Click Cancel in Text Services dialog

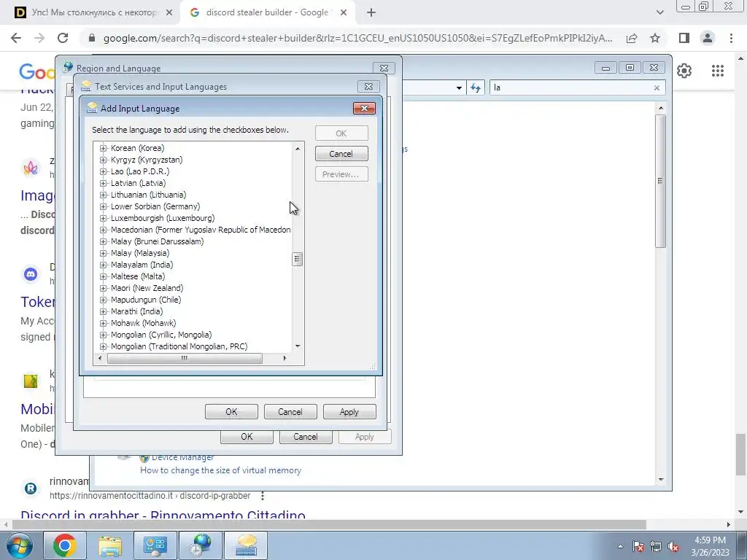290,412
